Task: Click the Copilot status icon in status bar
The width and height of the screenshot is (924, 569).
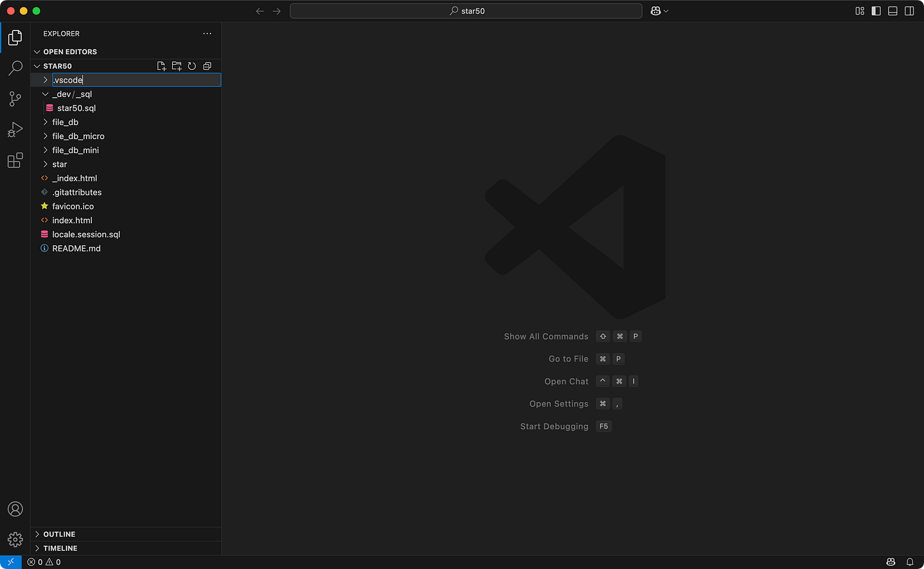Action: tap(891, 562)
